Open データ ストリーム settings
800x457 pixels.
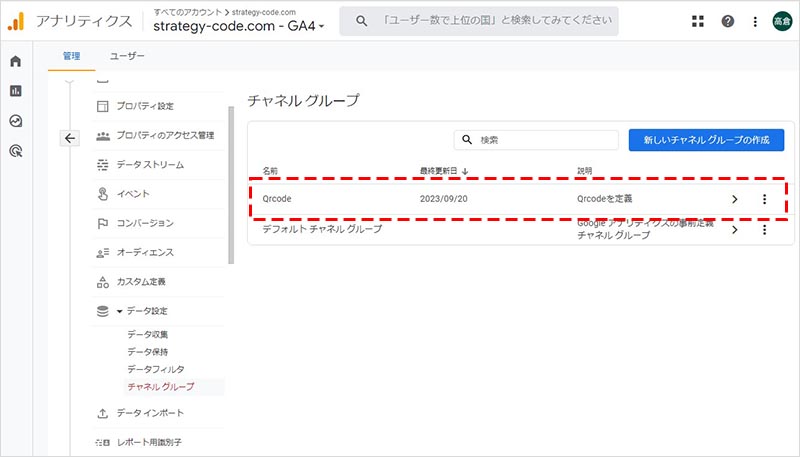point(150,164)
